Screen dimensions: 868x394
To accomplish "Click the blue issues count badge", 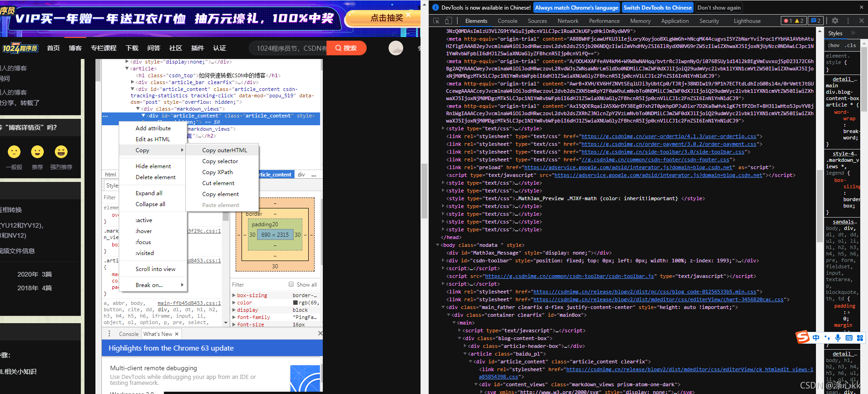I will tap(815, 21).
